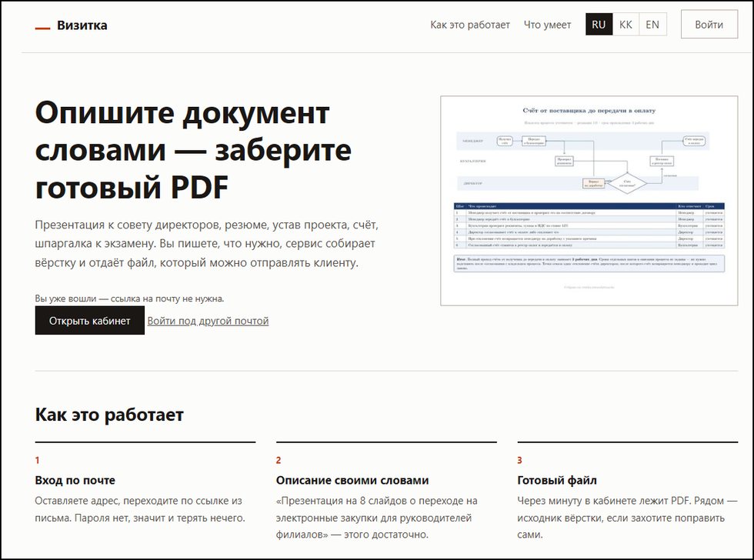754x560 pixels.
Task: Click the paragraph starting Презентация к совету директоров
Action: (x=207, y=244)
